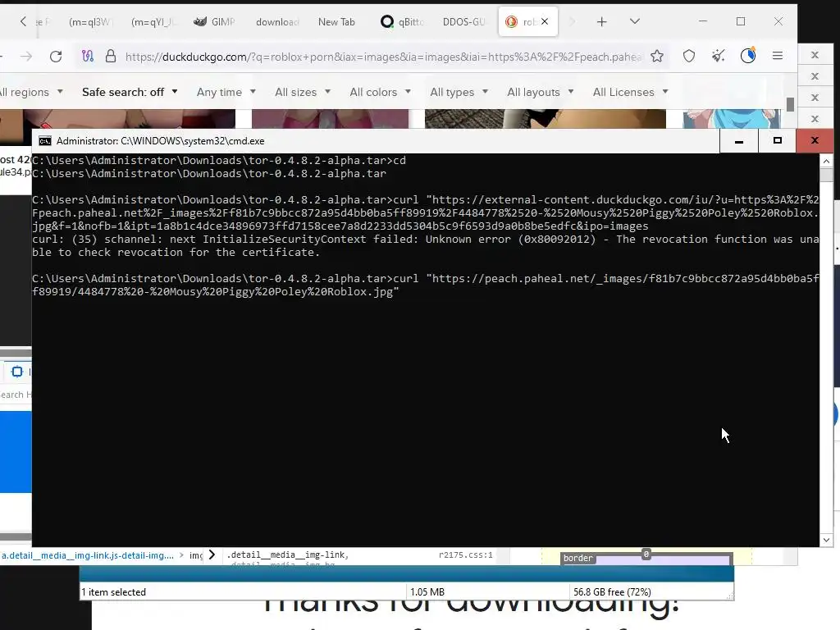Open the purple extension icon left of the lock

(x=87, y=56)
